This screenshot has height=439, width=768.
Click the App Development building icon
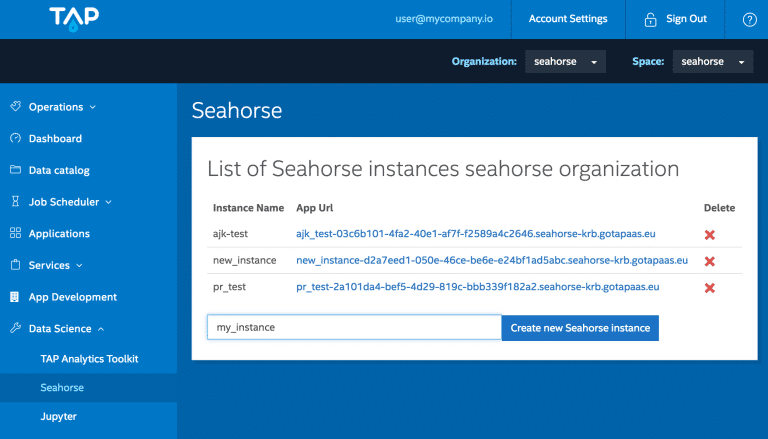coord(15,296)
